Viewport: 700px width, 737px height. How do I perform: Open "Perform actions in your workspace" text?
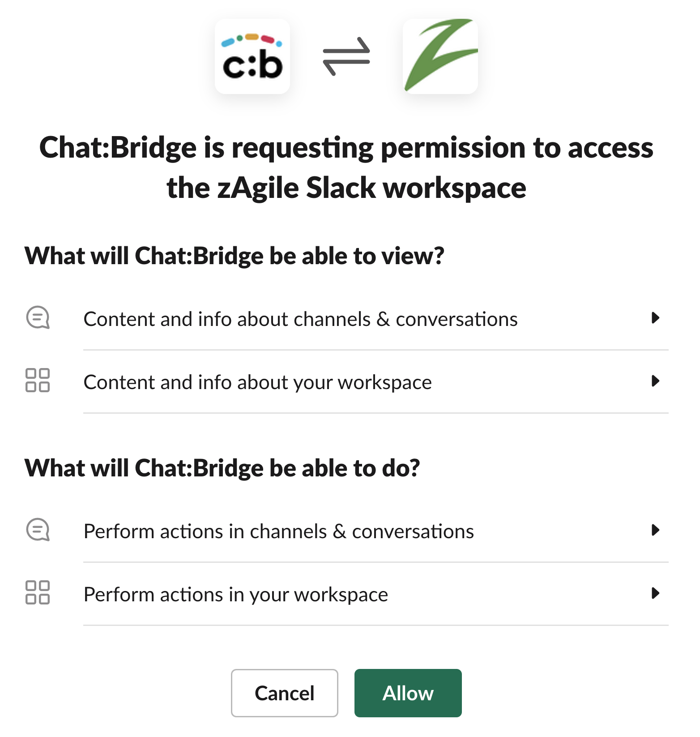(x=235, y=595)
